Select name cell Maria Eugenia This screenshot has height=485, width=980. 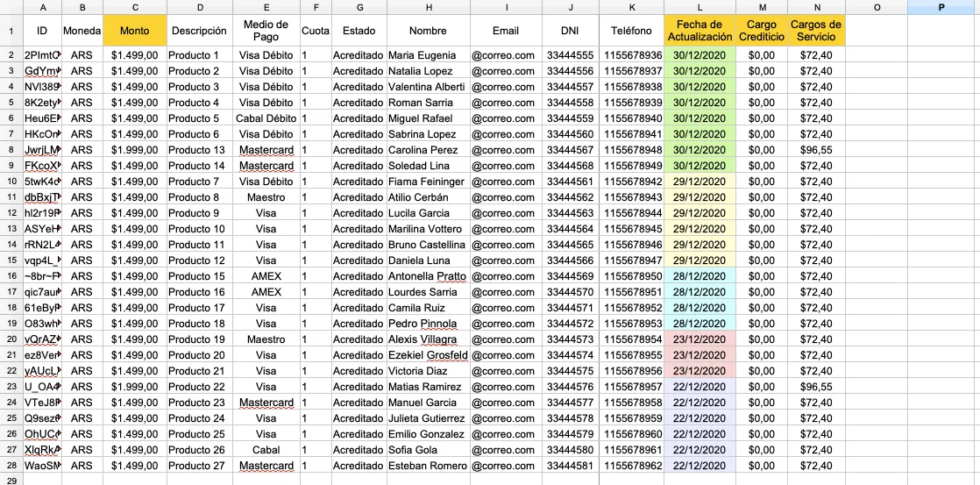tap(428, 55)
